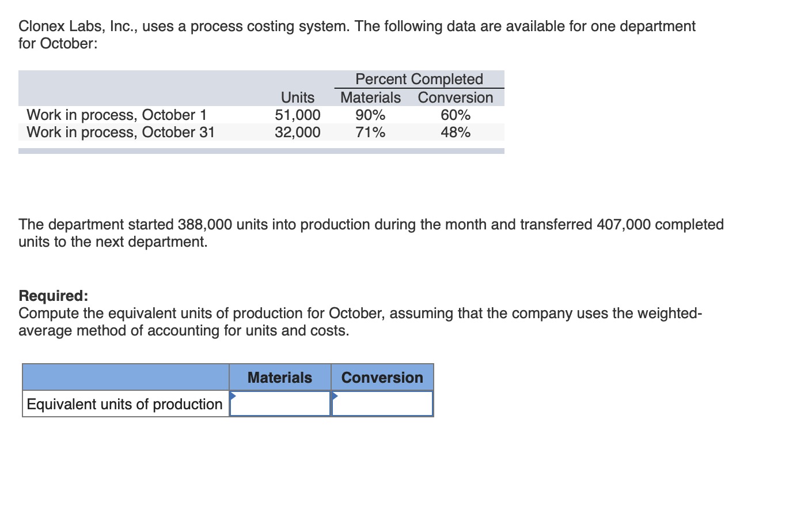
Task: Click the blue flag marker on Materials input
Action: point(233,395)
